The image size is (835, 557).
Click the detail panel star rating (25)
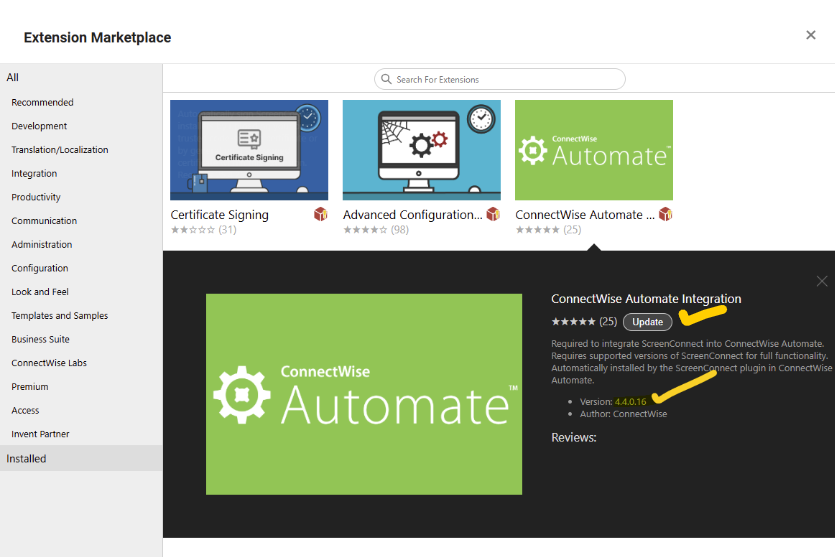tap(584, 322)
